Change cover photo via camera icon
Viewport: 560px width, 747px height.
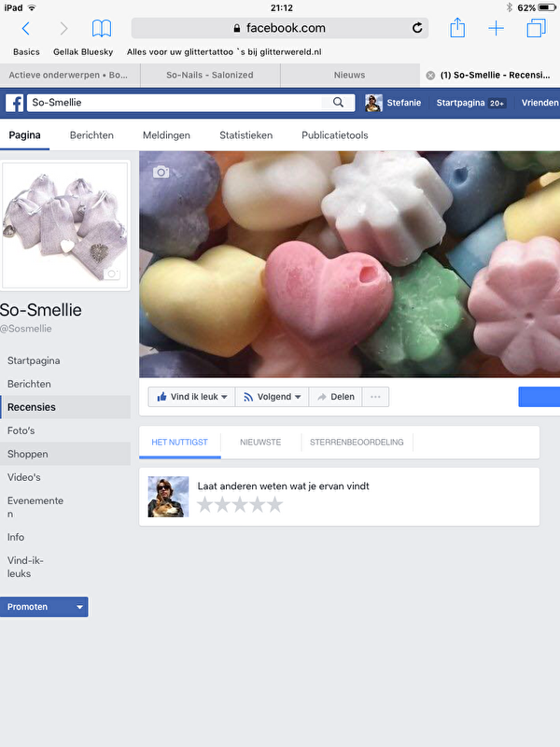click(161, 172)
